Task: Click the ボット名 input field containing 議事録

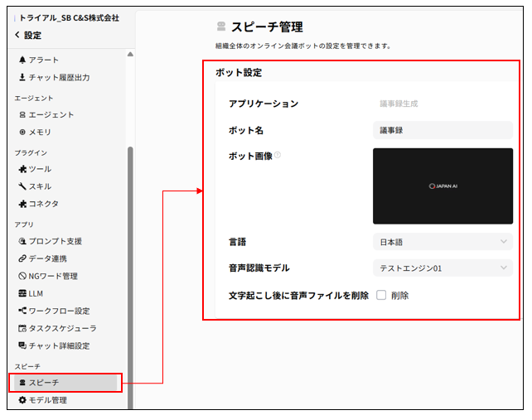Action: pyautogui.click(x=443, y=130)
